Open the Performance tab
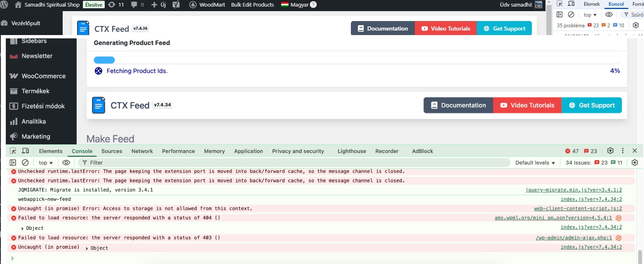 [179, 151]
